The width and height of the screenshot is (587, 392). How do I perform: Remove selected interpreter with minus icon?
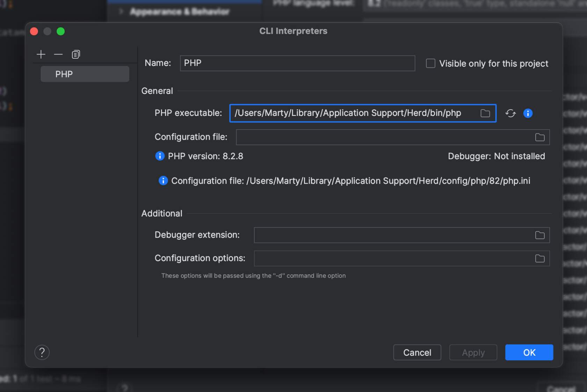click(58, 54)
